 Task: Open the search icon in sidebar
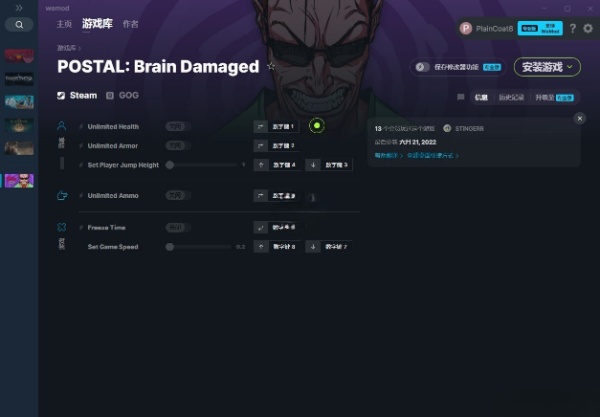click(x=19, y=25)
